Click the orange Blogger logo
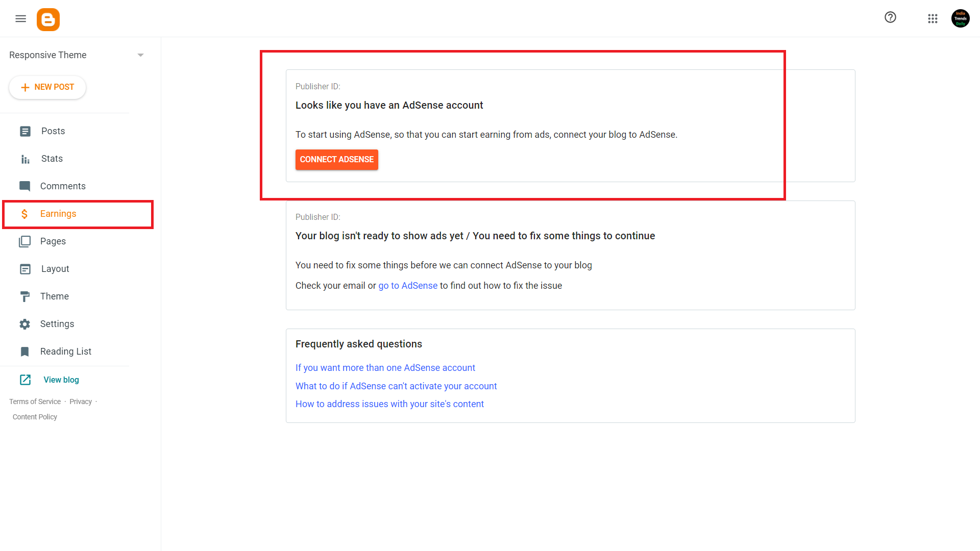 [x=48, y=19]
